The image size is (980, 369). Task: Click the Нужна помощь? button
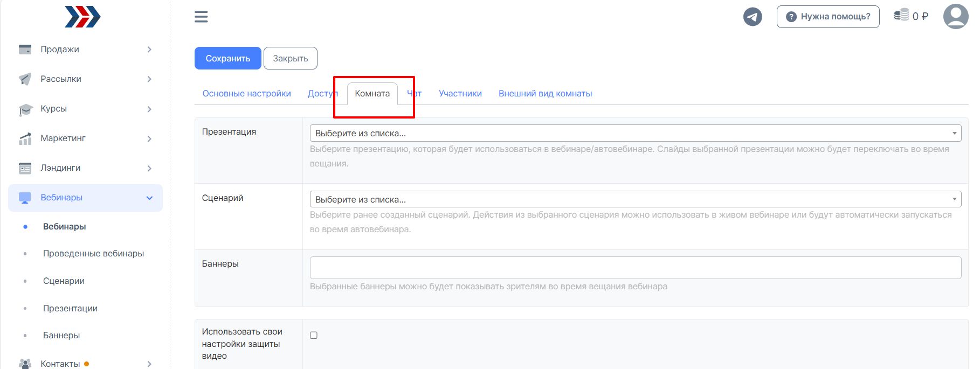827,17
